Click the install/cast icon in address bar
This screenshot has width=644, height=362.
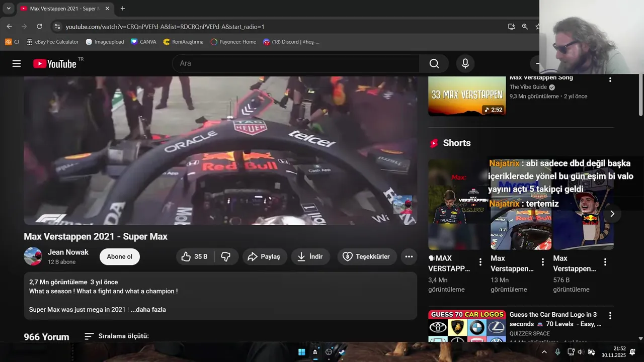512,27
